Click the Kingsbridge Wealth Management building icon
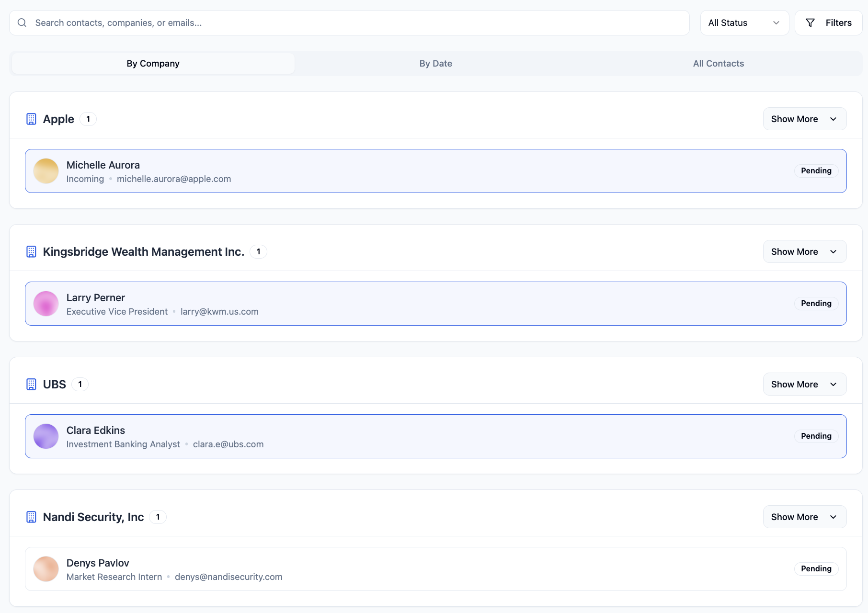 coord(31,251)
